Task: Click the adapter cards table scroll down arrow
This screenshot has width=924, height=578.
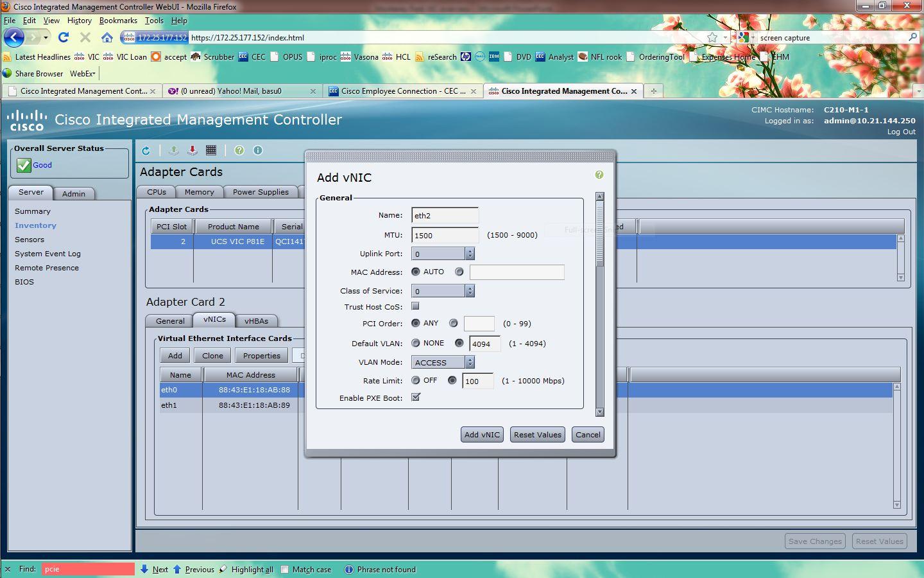Action: click(x=901, y=277)
